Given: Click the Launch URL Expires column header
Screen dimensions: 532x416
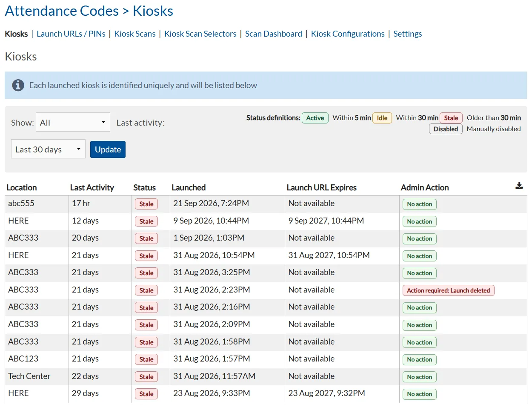Looking at the screenshot, I should click(321, 187).
